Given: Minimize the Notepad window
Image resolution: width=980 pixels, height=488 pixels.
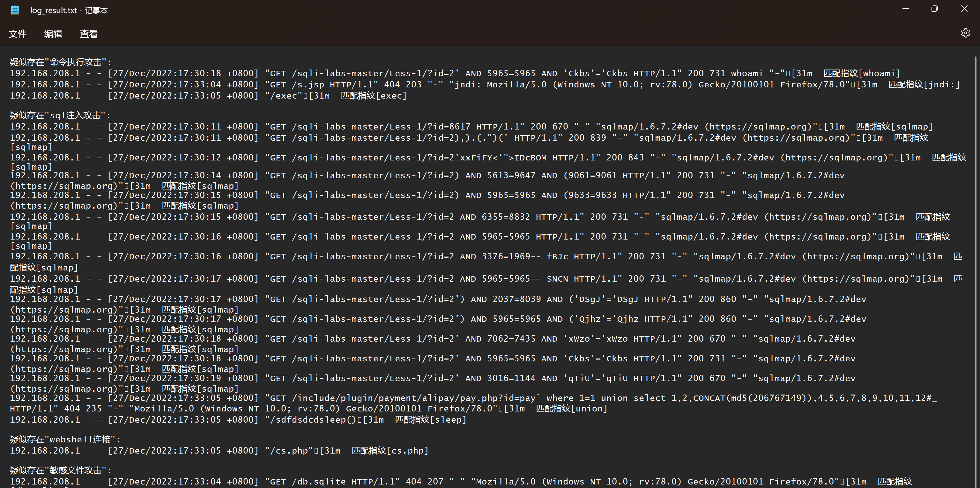Looking at the screenshot, I should 905,9.
